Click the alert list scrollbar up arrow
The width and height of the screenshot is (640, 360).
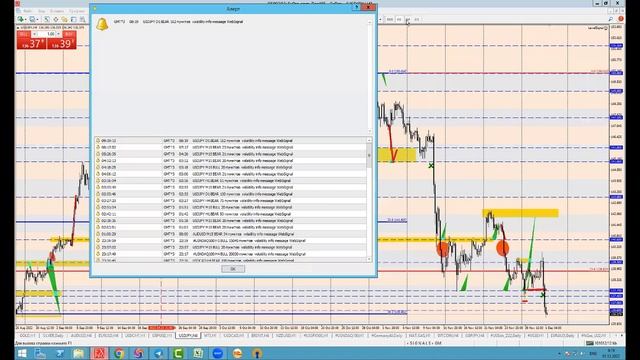[x=369, y=140]
